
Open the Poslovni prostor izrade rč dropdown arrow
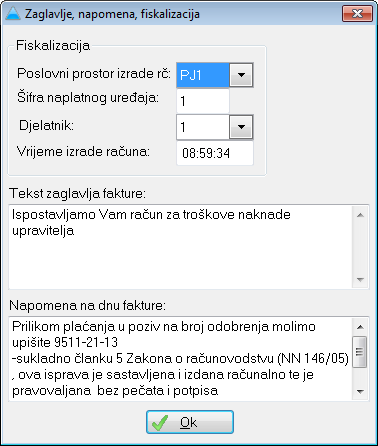(x=241, y=75)
